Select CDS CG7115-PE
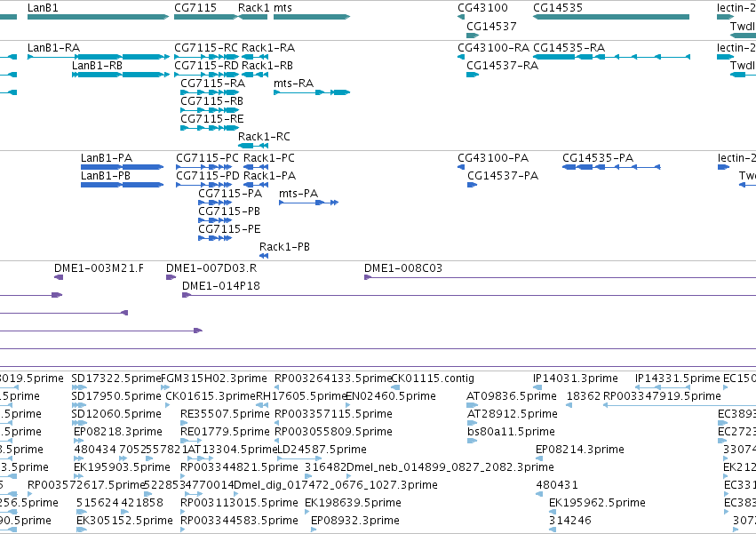This screenshot has height=534, width=756. 215,238
